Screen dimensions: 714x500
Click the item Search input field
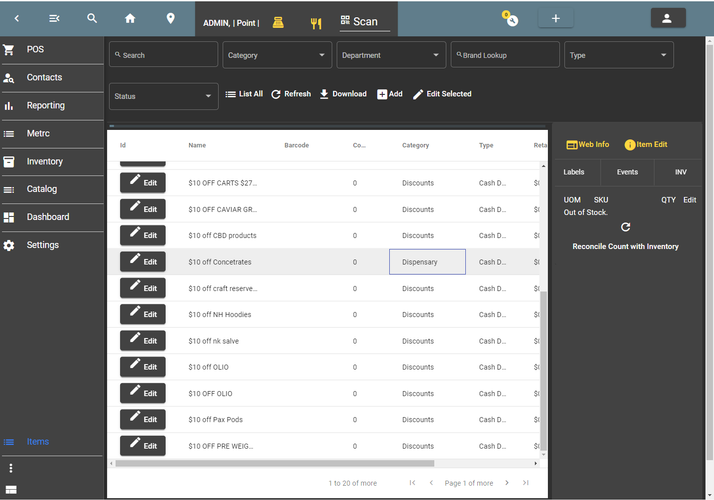pos(163,55)
